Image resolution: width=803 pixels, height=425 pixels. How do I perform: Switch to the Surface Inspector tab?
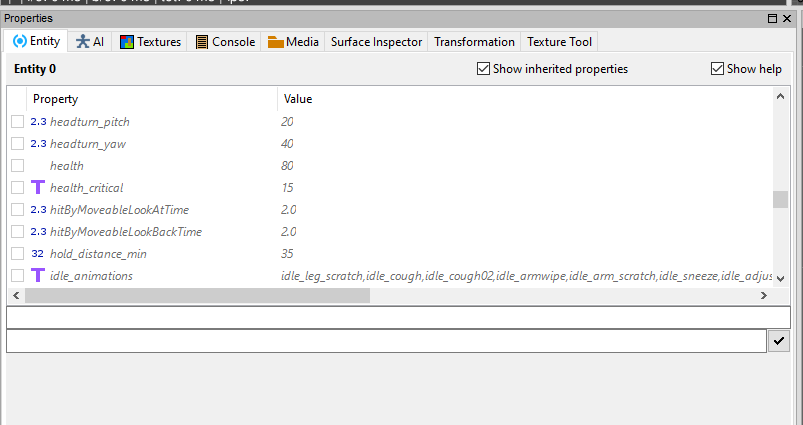click(x=378, y=42)
